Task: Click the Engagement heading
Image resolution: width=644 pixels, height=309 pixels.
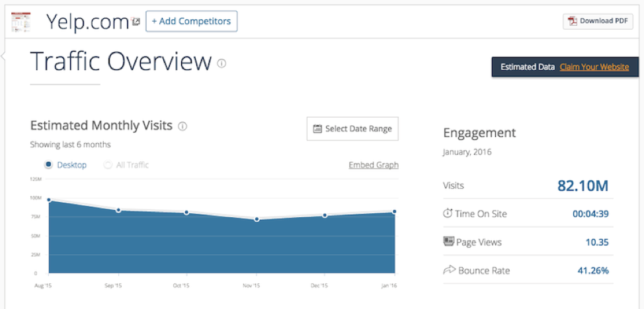Action: coord(479,133)
